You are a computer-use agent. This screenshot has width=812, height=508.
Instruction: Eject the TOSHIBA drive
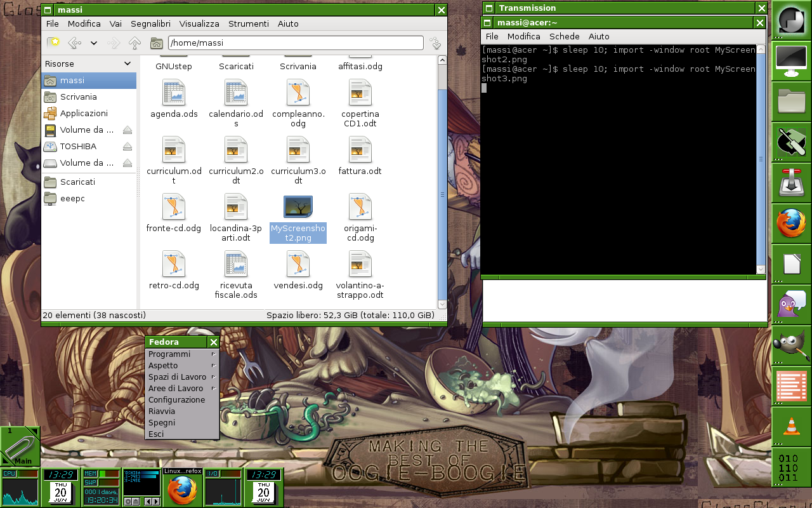point(127,146)
